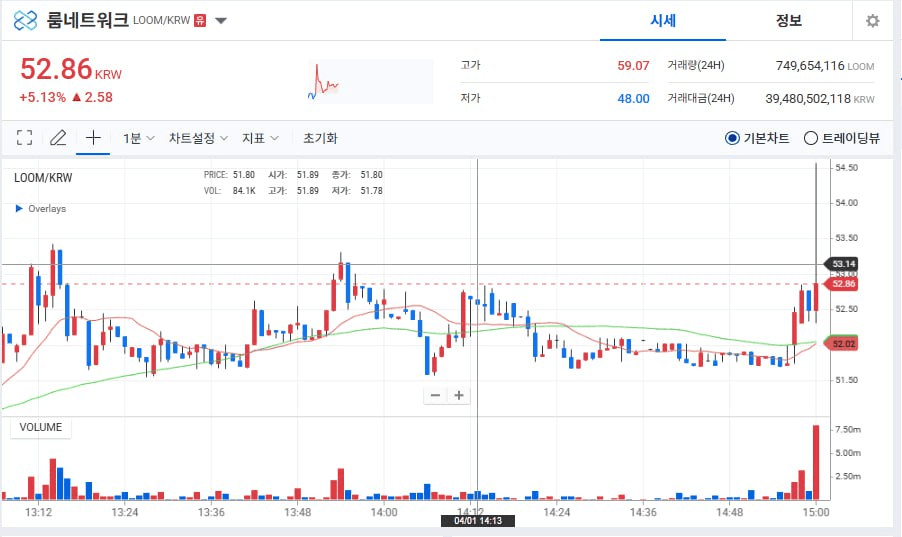Click the VOLUME panel label
902x537 pixels.
point(41,427)
